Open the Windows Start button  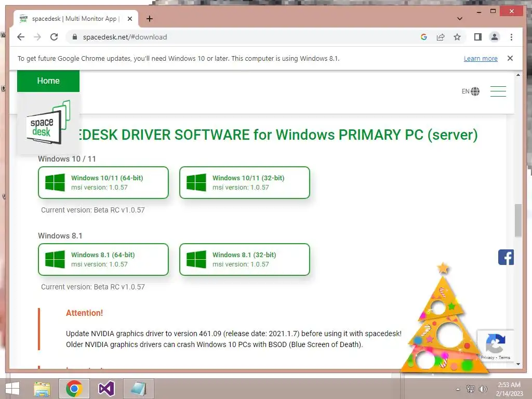click(x=12, y=389)
